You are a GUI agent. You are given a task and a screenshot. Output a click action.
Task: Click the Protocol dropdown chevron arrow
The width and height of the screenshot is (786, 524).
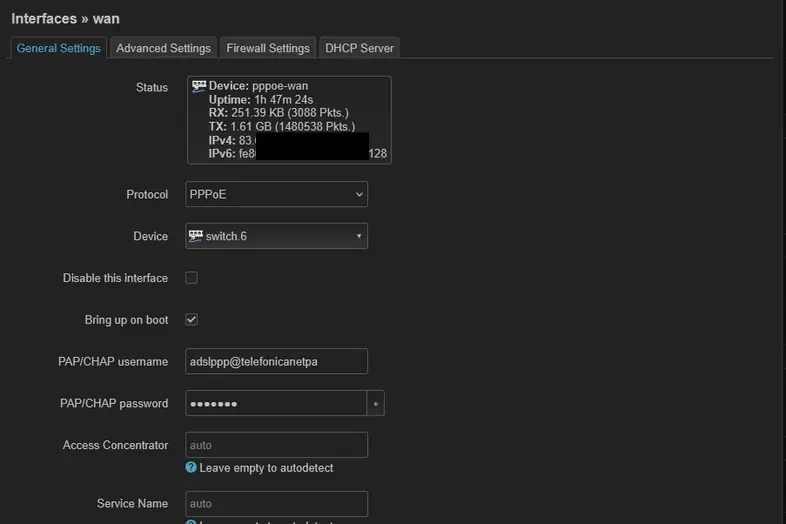pos(359,194)
